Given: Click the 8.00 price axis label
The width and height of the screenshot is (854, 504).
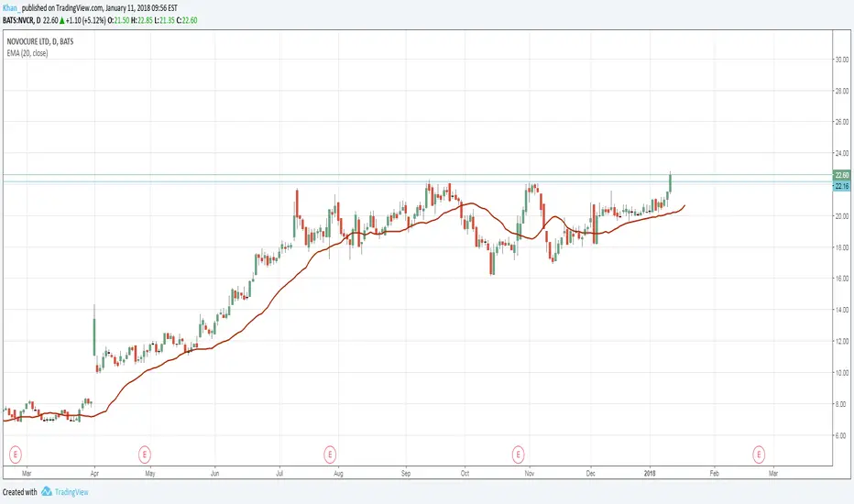Looking at the screenshot, I should point(842,404).
